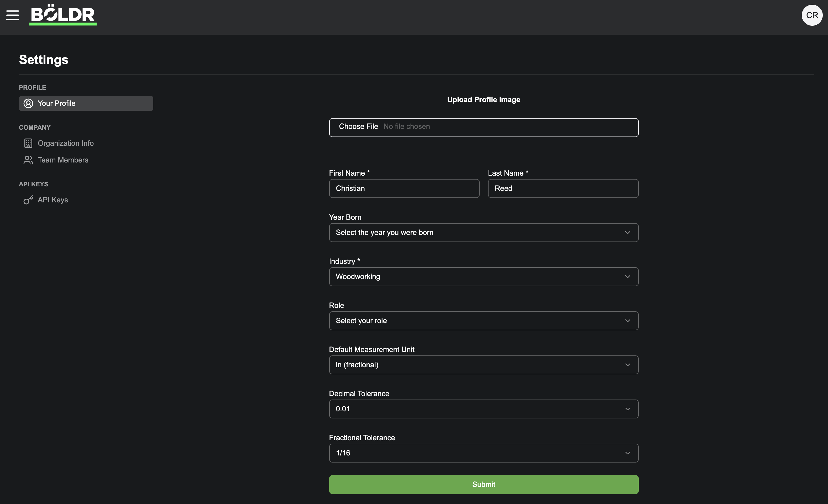
Task: Open the Select your role dropdown
Action: 484,321
